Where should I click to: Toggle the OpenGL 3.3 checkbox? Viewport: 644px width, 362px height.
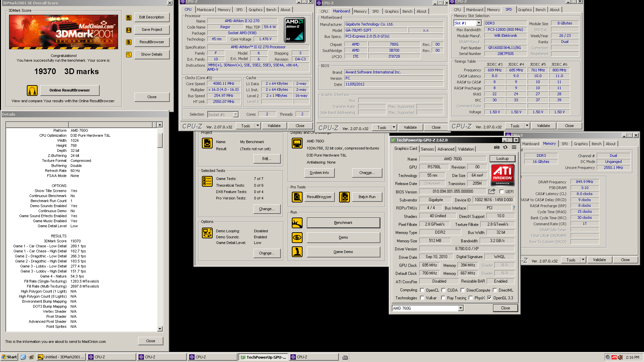tap(489, 298)
